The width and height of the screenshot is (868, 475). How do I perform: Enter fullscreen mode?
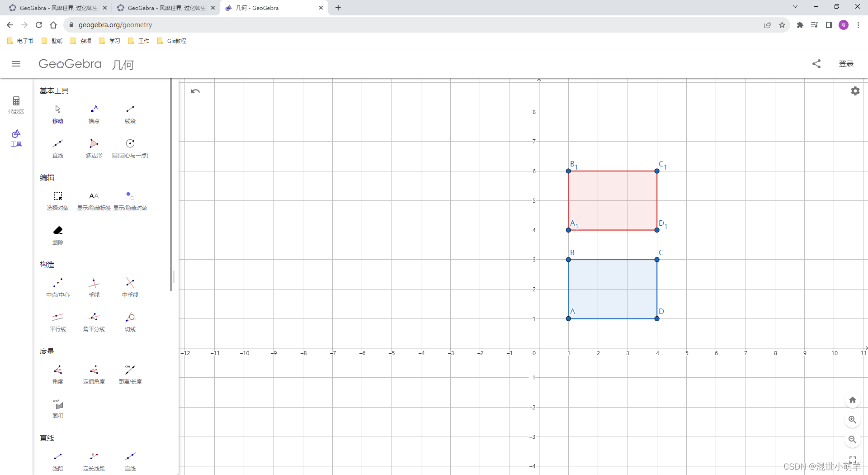point(853,459)
